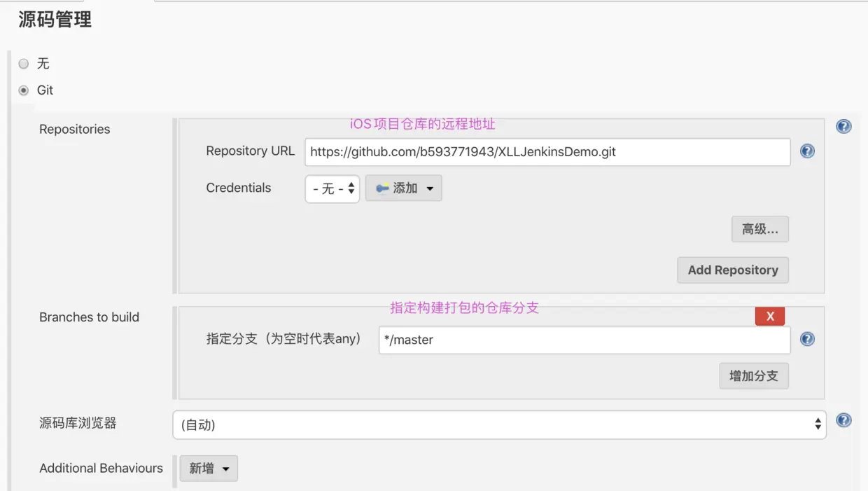Open the Credentials 无 dropdown

(332, 189)
